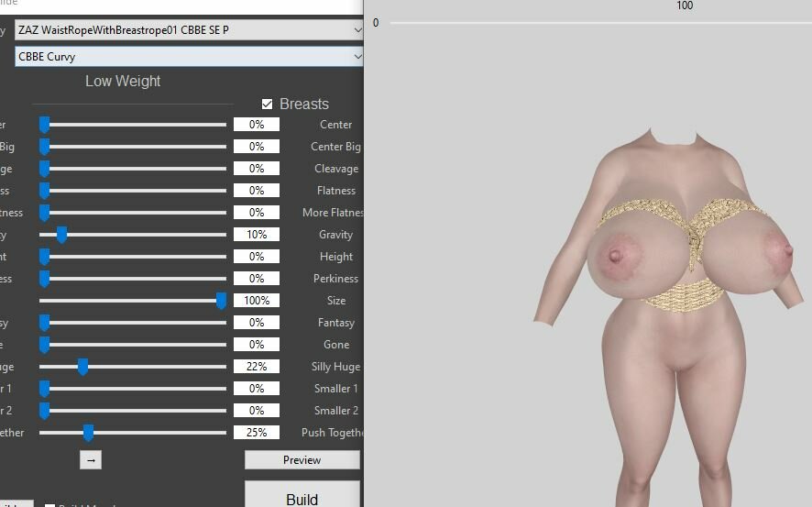Click the Gone value field
This screenshot has height=507, width=812.
click(x=257, y=345)
